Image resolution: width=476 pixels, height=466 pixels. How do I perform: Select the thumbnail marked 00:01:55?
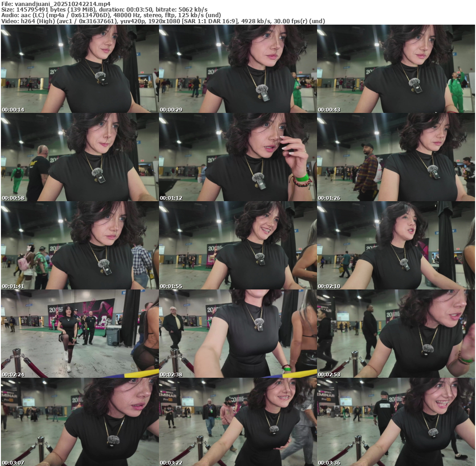[238, 245]
